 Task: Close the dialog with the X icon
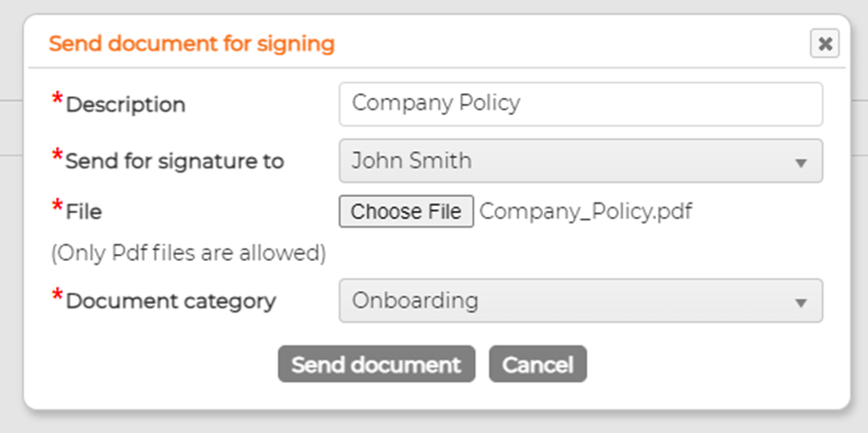(824, 44)
